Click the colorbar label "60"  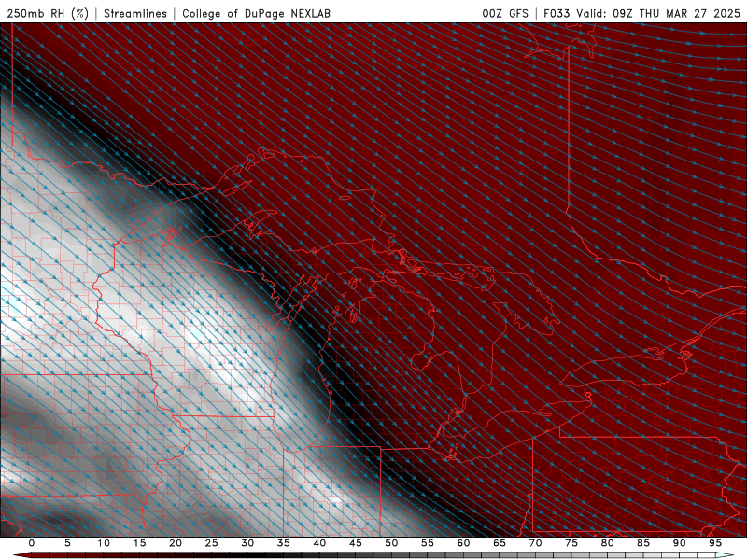463,543
